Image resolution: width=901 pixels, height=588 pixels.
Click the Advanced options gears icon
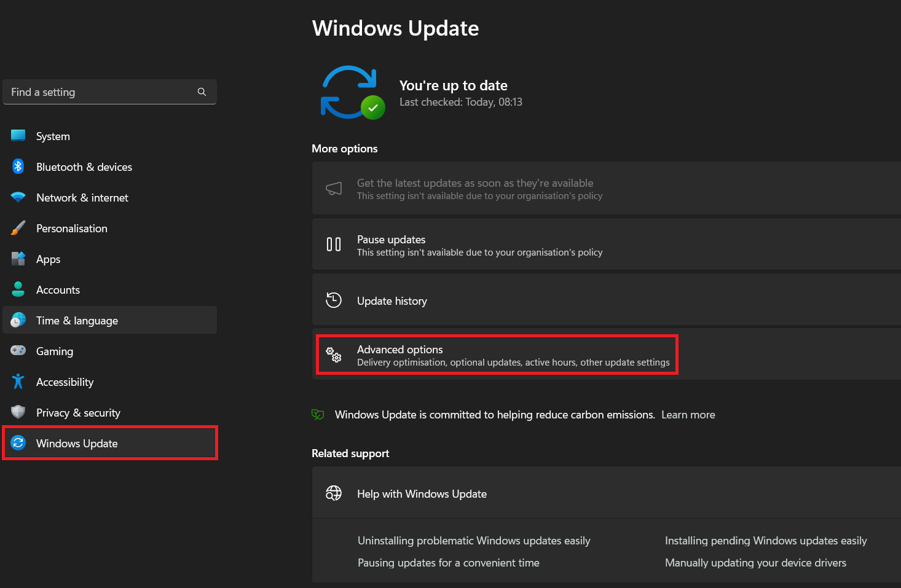tap(334, 355)
